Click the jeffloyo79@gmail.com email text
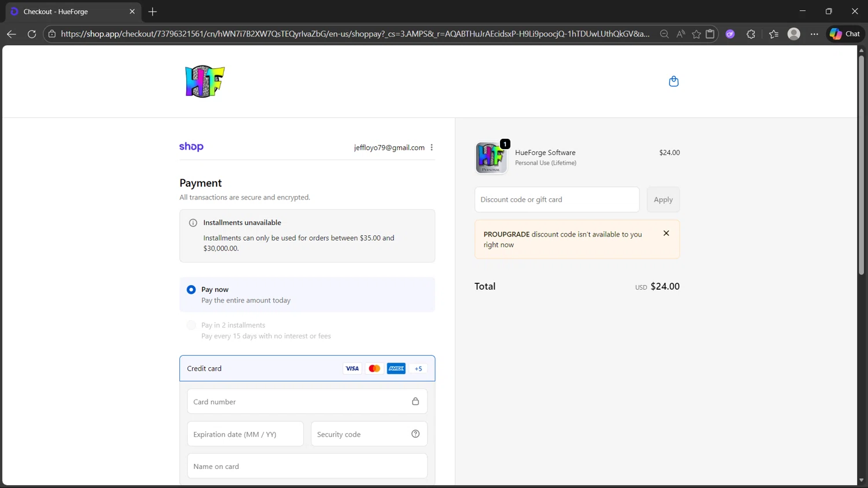Screen dimensions: 868x488 389,147
